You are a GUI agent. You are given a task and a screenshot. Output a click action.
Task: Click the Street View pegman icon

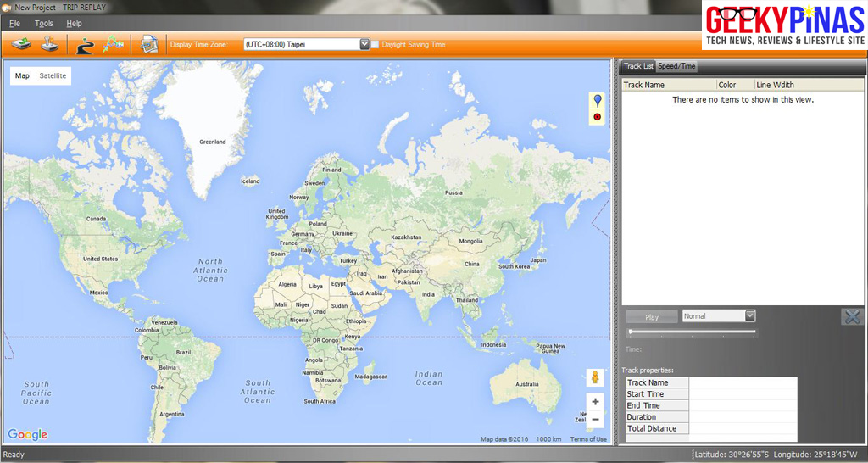595,377
